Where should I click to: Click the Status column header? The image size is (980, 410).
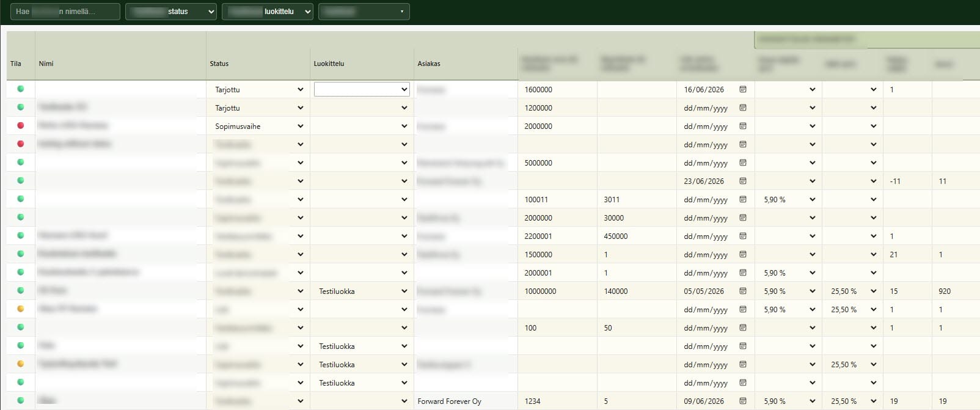tap(219, 64)
